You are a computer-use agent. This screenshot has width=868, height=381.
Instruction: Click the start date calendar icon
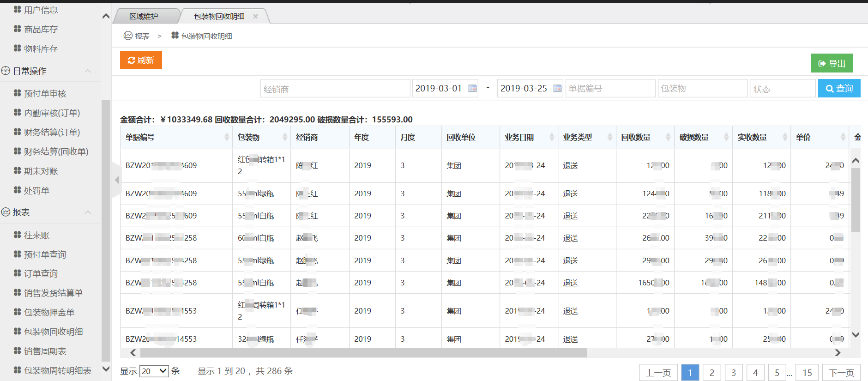click(x=472, y=88)
